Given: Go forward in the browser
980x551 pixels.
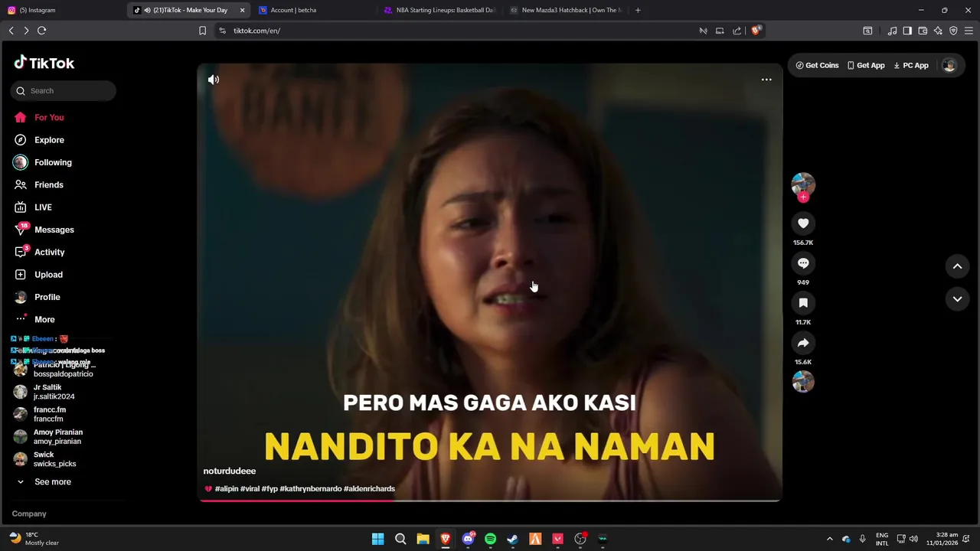Looking at the screenshot, I should [x=26, y=31].
